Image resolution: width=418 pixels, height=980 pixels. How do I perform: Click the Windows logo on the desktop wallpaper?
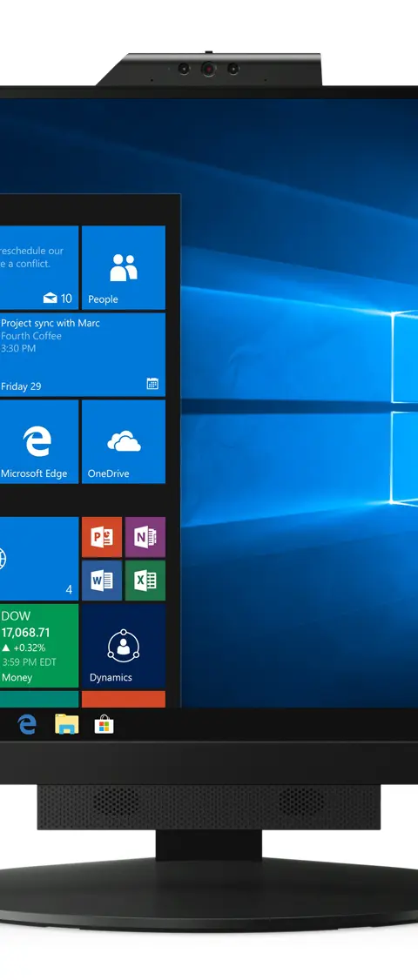[405, 407]
